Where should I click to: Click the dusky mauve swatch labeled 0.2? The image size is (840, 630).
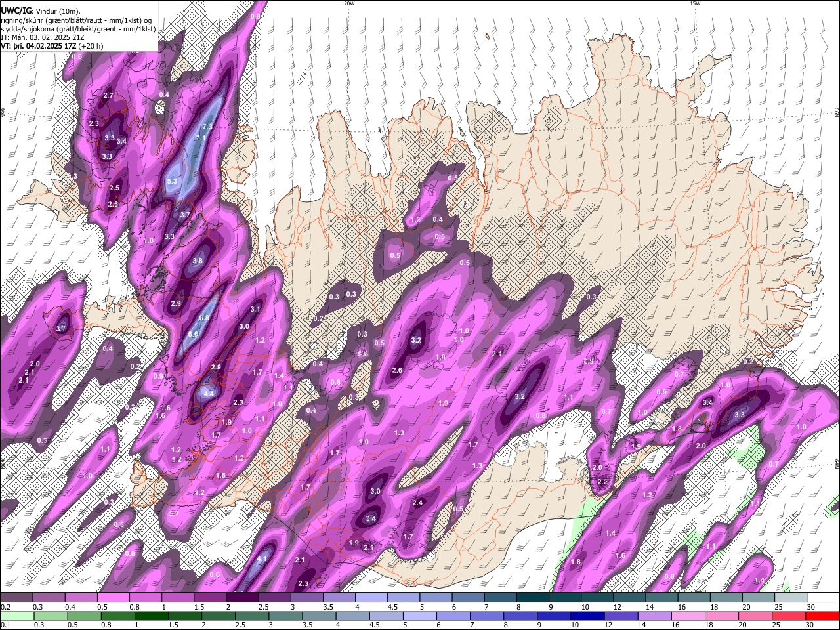click(x=16, y=598)
